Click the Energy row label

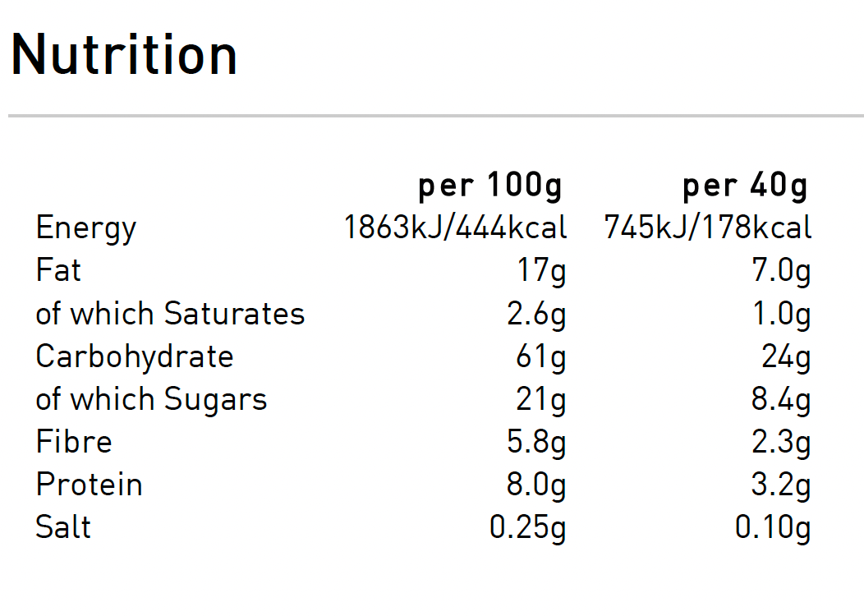(x=86, y=228)
